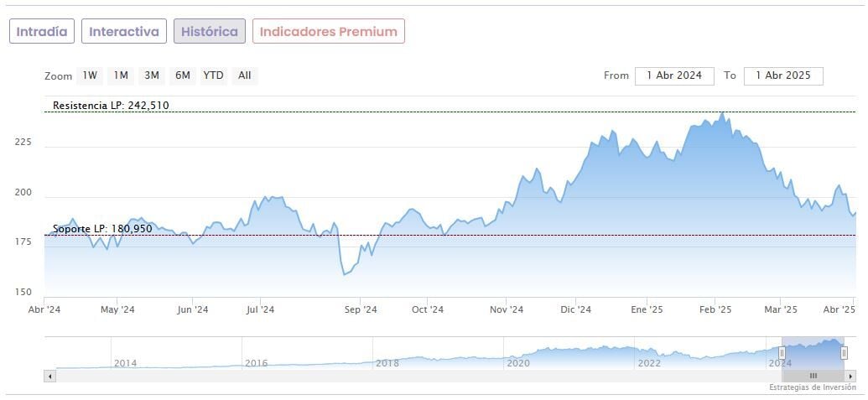Open Indicadores Premium tab
Viewport: 868px width, 400px height.
pyautogui.click(x=329, y=31)
